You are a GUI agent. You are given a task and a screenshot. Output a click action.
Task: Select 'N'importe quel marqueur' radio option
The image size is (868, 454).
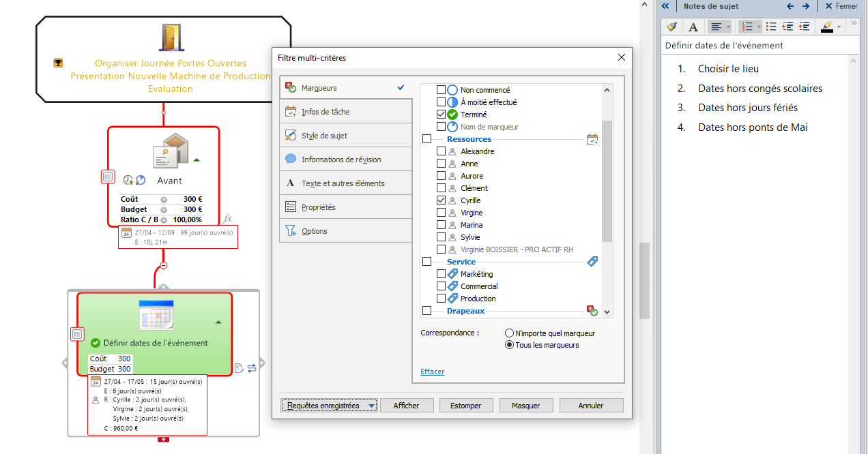pyautogui.click(x=509, y=333)
